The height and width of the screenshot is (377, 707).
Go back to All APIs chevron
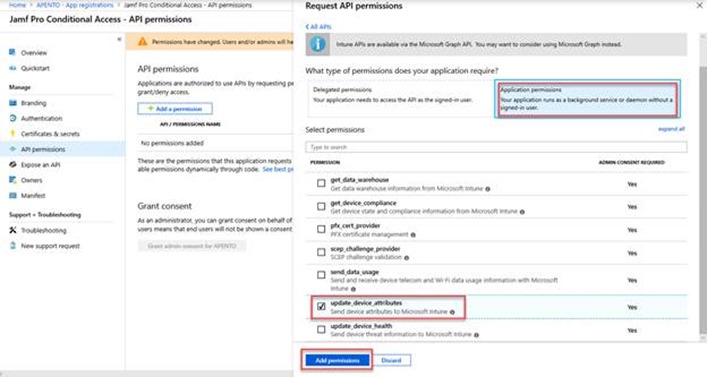click(x=318, y=27)
